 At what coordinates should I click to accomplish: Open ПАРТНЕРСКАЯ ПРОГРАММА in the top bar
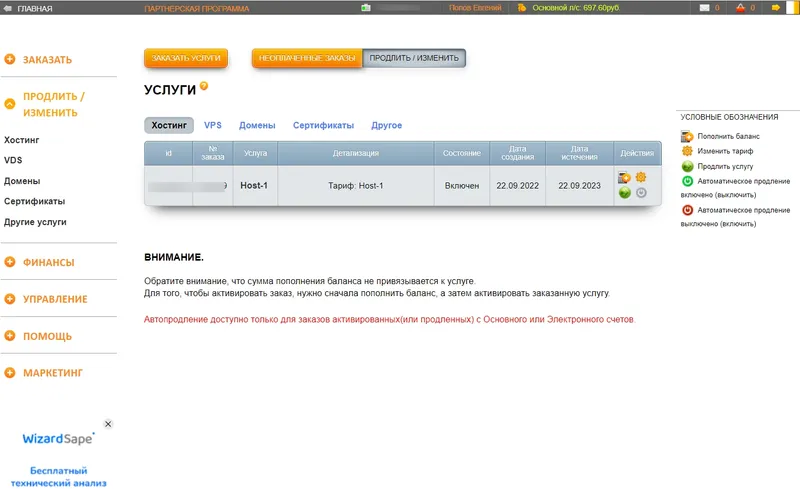[x=197, y=8]
